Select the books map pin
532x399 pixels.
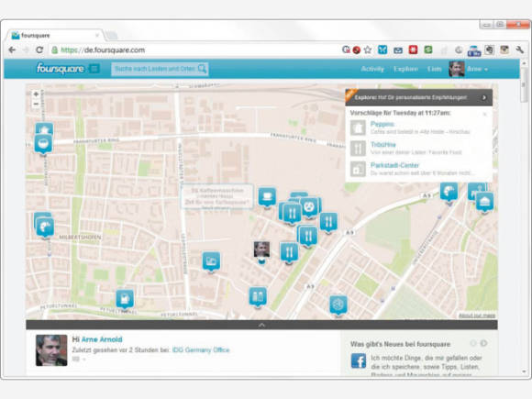point(258,297)
